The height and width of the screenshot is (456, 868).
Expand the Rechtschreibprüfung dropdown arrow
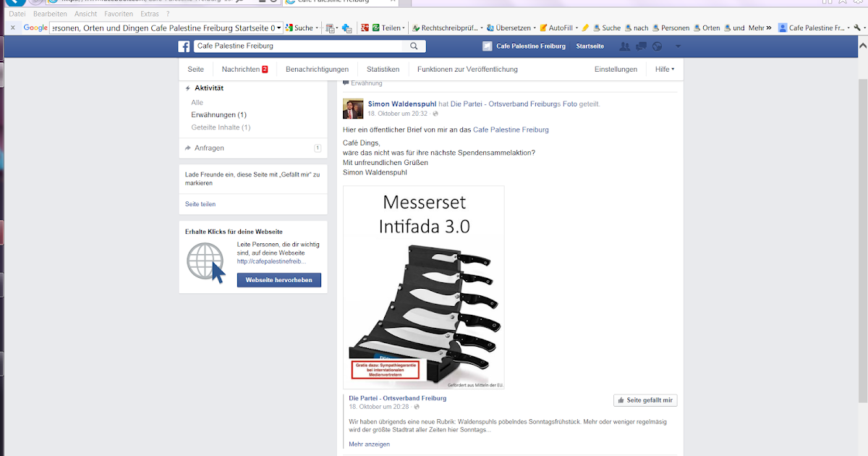point(481,28)
